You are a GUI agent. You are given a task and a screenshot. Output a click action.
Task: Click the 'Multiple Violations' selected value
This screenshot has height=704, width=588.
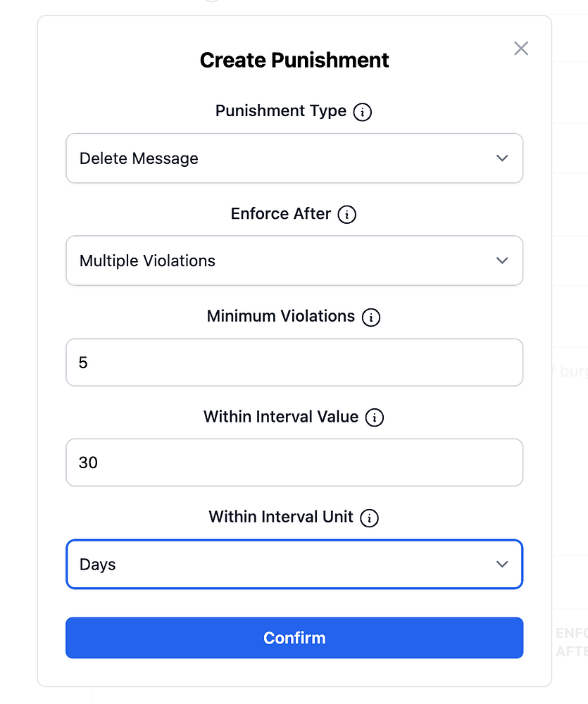pyautogui.click(x=147, y=260)
